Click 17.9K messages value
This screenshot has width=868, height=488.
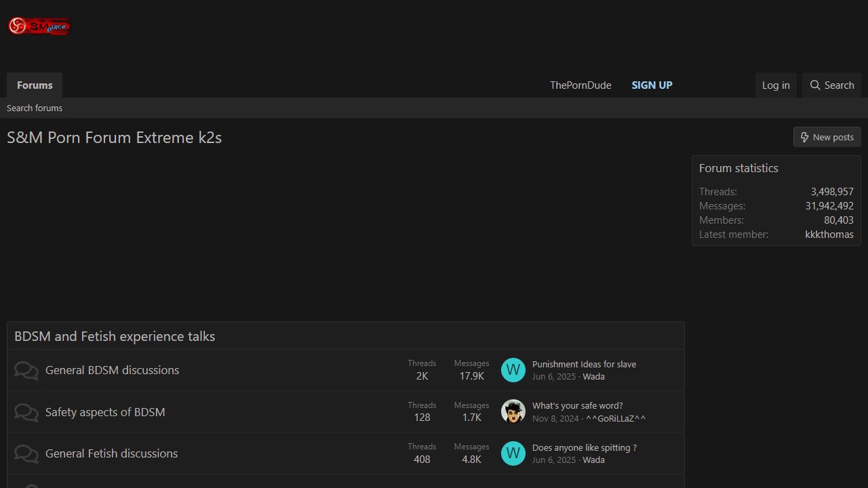click(471, 376)
